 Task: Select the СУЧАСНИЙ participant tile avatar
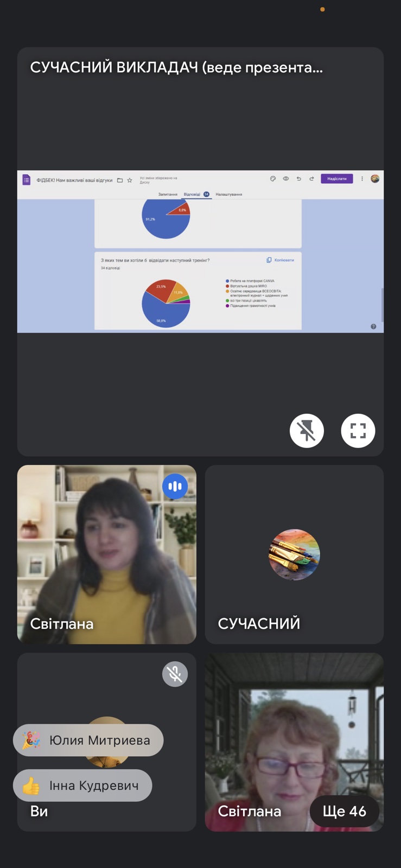point(294,554)
